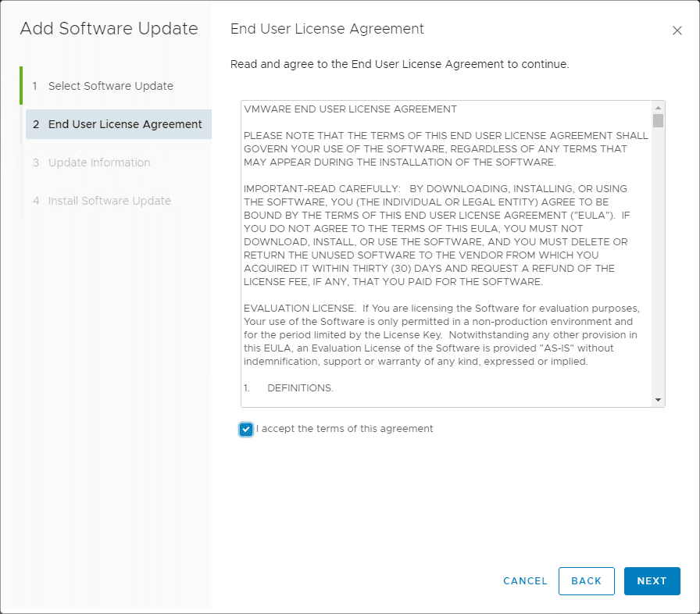Click the EULA scroll down arrow
Viewport: 700px width, 614px height.
click(x=659, y=400)
